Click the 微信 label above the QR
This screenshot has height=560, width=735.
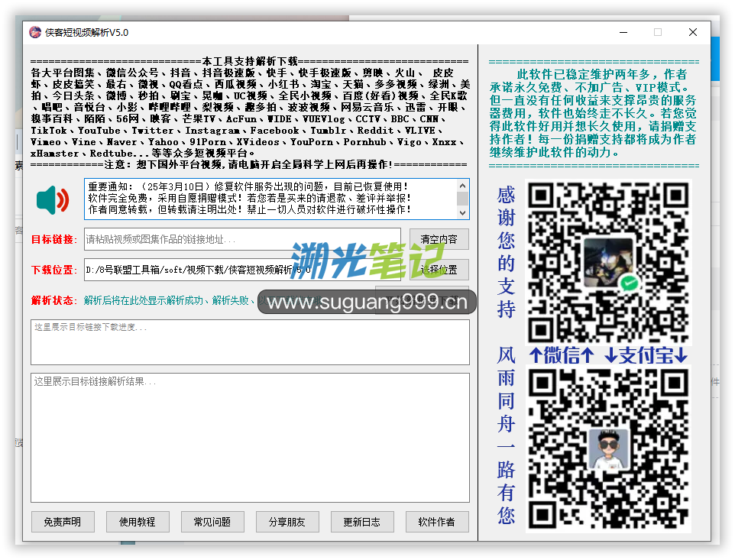click(x=562, y=355)
